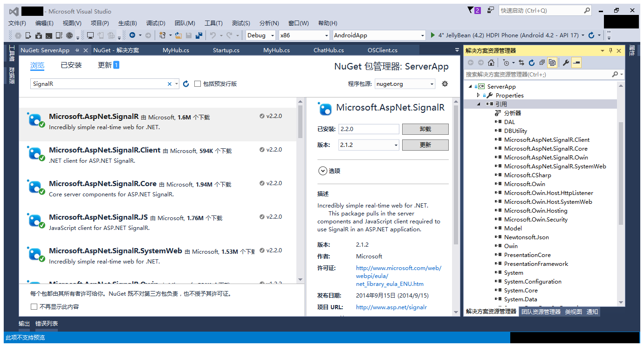This screenshot has width=644, height=347.
Task: Open the microsoft.com license EULA link
Action: [x=398, y=276]
